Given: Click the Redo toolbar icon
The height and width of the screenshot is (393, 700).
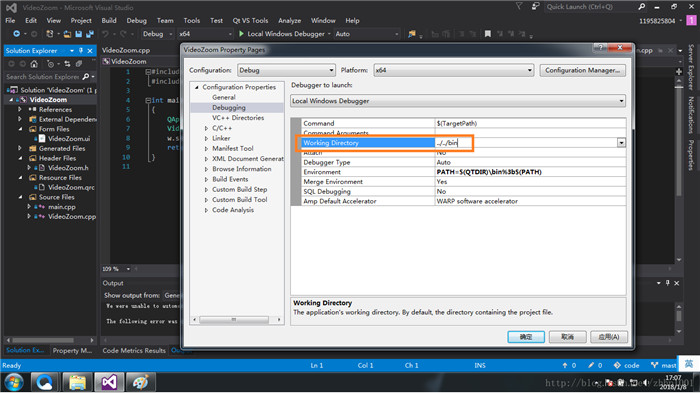Looking at the screenshot, I should click(x=123, y=34).
